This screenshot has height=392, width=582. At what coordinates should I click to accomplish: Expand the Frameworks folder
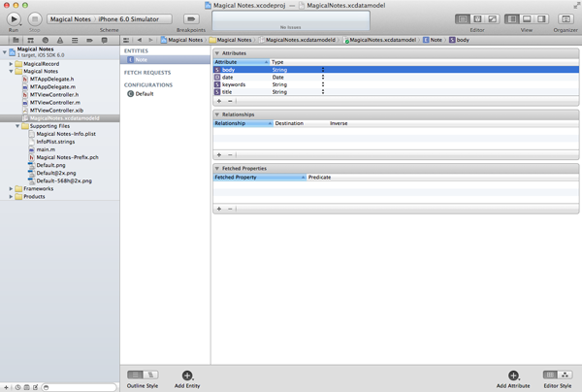(11, 188)
